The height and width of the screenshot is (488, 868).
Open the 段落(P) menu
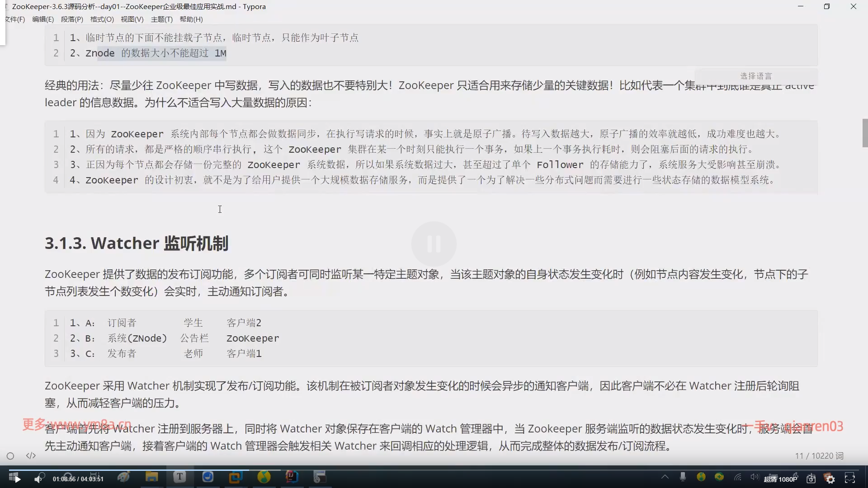click(72, 19)
